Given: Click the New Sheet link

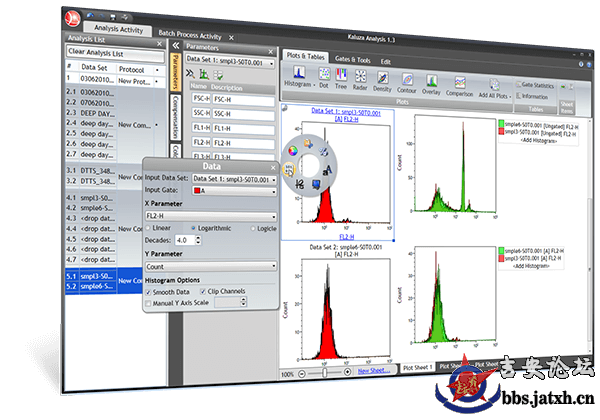Looking at the screenshot, I should [x=375, y=371].
